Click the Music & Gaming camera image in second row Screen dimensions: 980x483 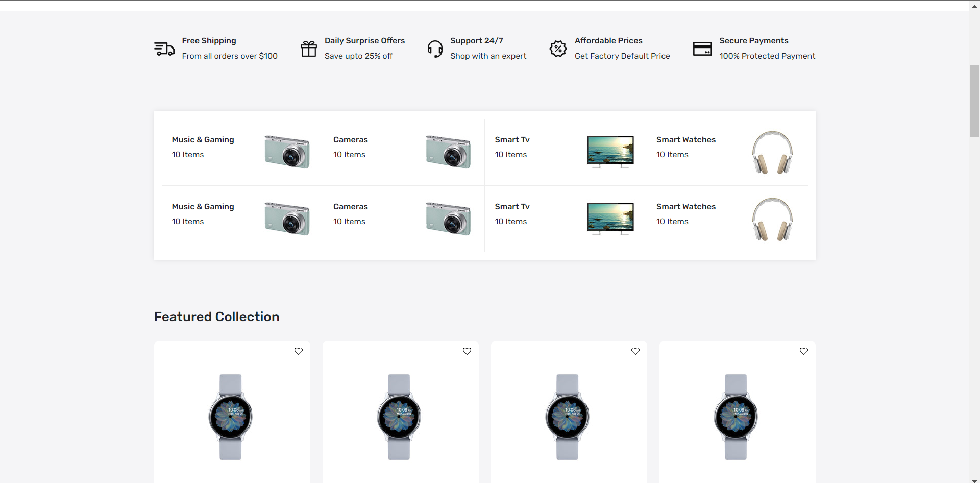click(x=286, y=219)
